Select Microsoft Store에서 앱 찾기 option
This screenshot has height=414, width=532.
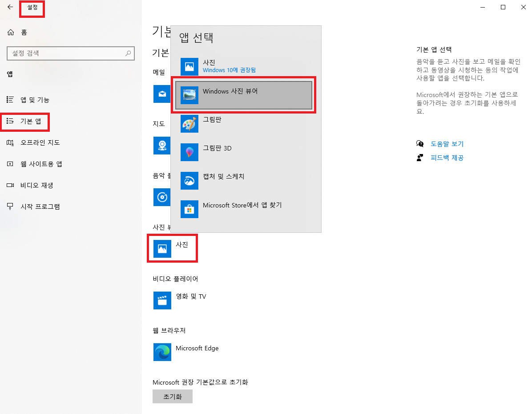click(x=244, y=209)
